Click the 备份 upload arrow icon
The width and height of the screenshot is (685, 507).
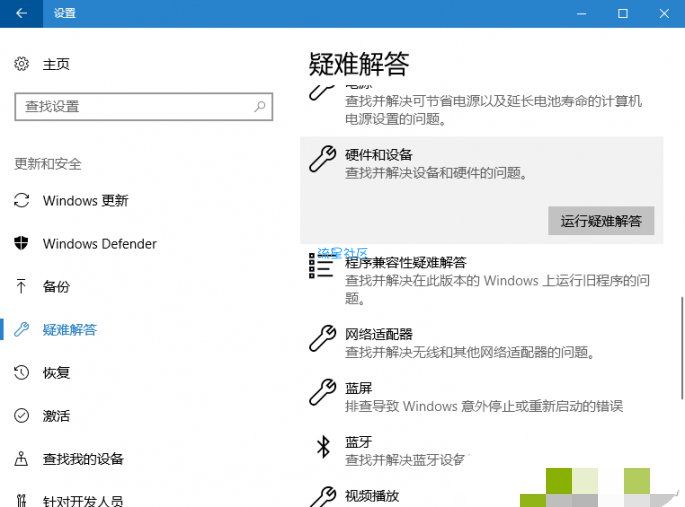pos(21,286)
